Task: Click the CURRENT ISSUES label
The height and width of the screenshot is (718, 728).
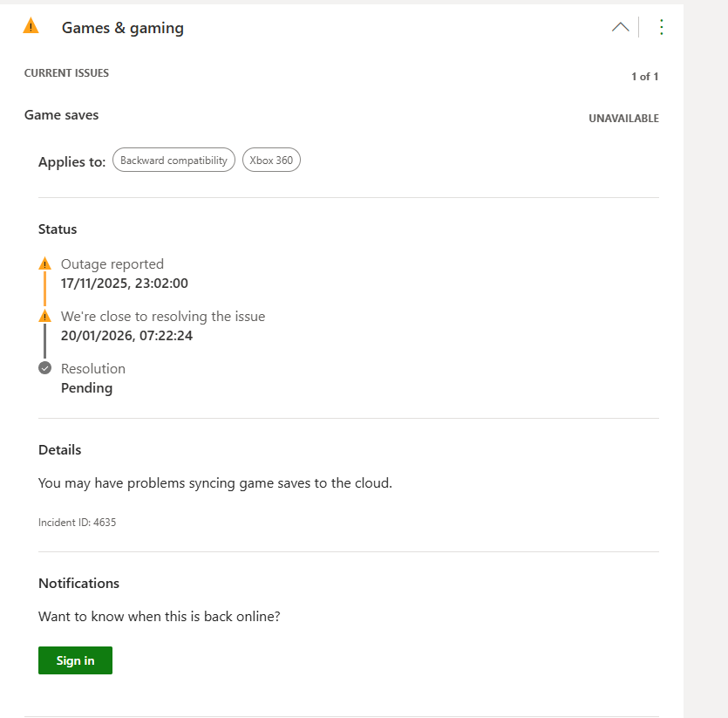Action: (66, 73)
